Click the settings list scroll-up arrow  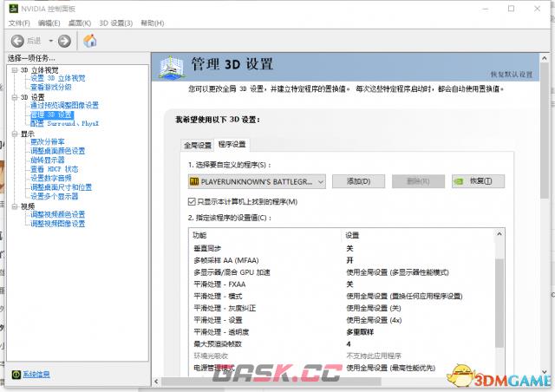(x=499, y=234)
